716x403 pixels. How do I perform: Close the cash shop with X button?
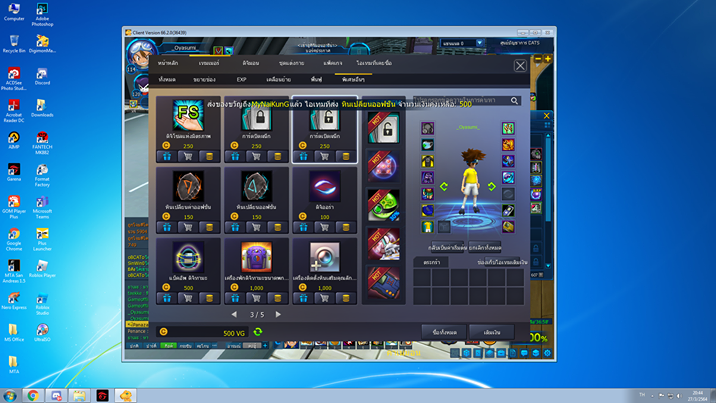[520, 66]
